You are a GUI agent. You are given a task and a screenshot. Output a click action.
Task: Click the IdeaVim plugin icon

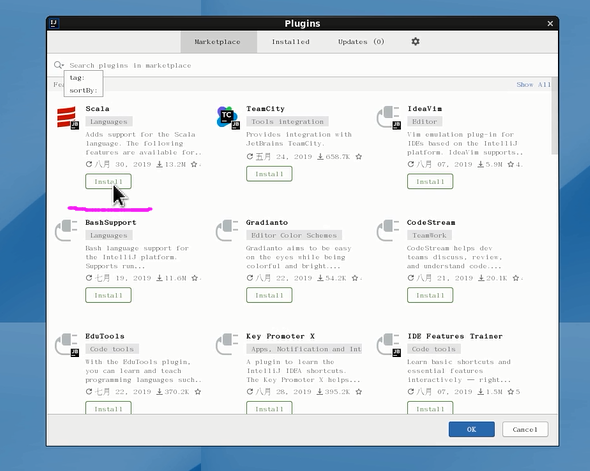pyautogui.click(x=389, y=118)
